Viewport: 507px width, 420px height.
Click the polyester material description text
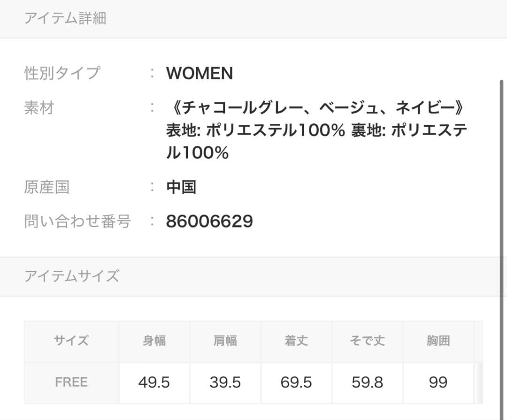click(316, 131)
